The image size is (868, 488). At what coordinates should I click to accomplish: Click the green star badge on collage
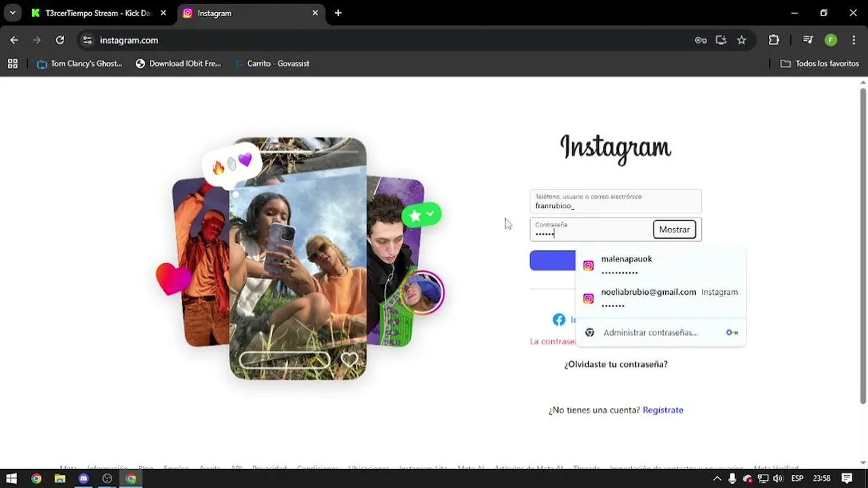(x=422, y=216)
